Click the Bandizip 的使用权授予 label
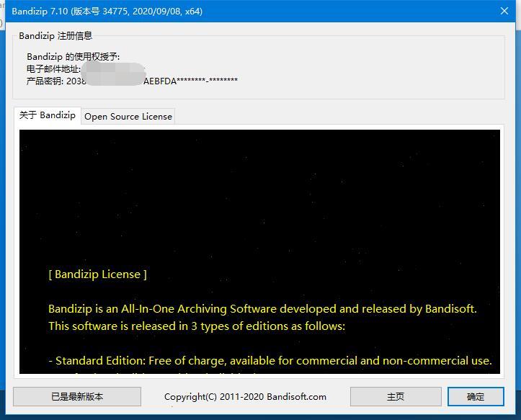The image size is (521, 420). click(73, 57)
